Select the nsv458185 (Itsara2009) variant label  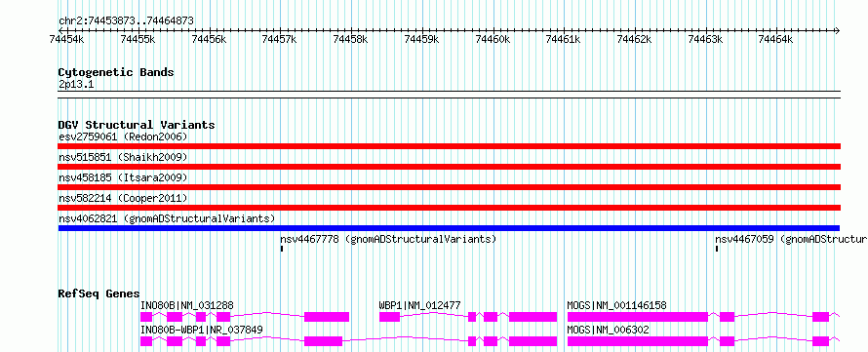pyautogui.click(x=123, y=177)
